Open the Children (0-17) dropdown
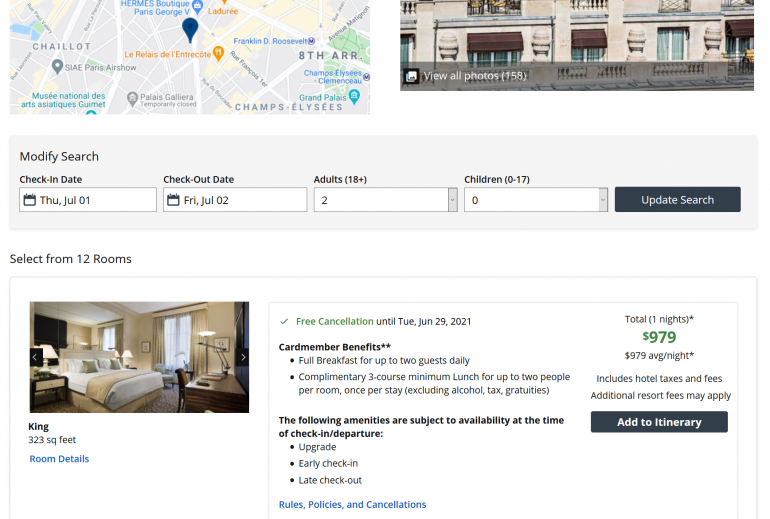The width and height of the screenshot is (770, 519). [536, 200]
